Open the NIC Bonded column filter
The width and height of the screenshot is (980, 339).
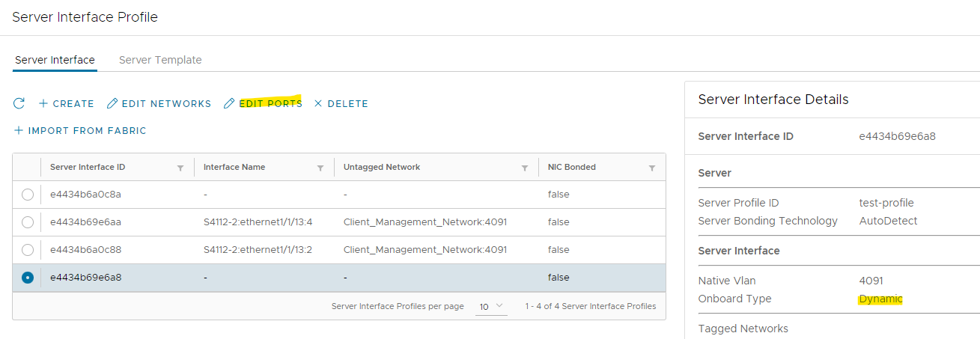652,168
